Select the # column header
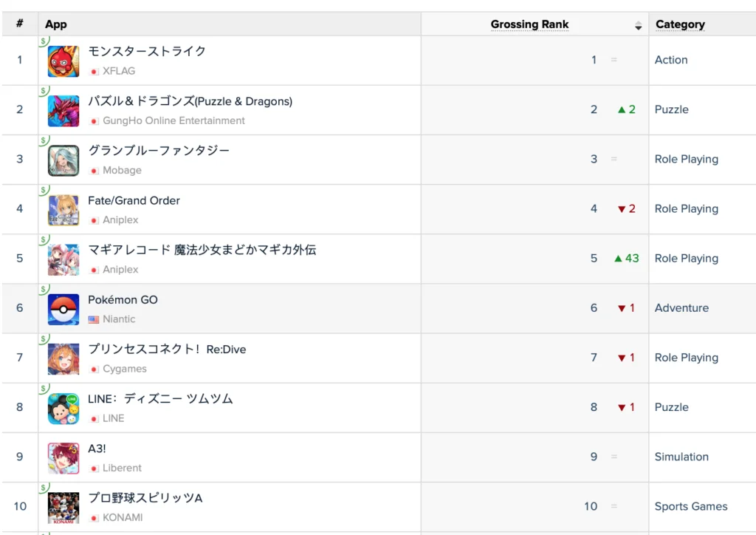 18,23
